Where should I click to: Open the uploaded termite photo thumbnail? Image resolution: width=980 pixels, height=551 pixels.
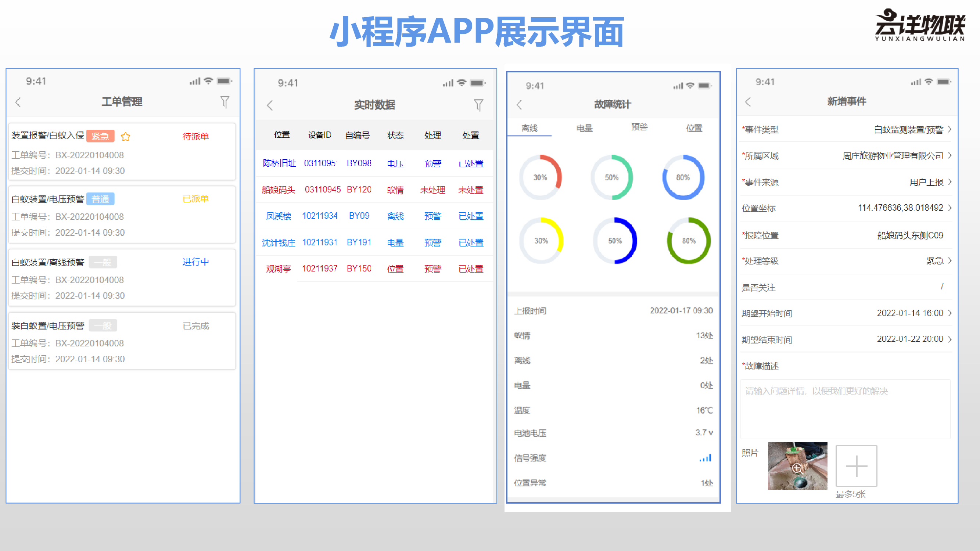coord(797,466)
